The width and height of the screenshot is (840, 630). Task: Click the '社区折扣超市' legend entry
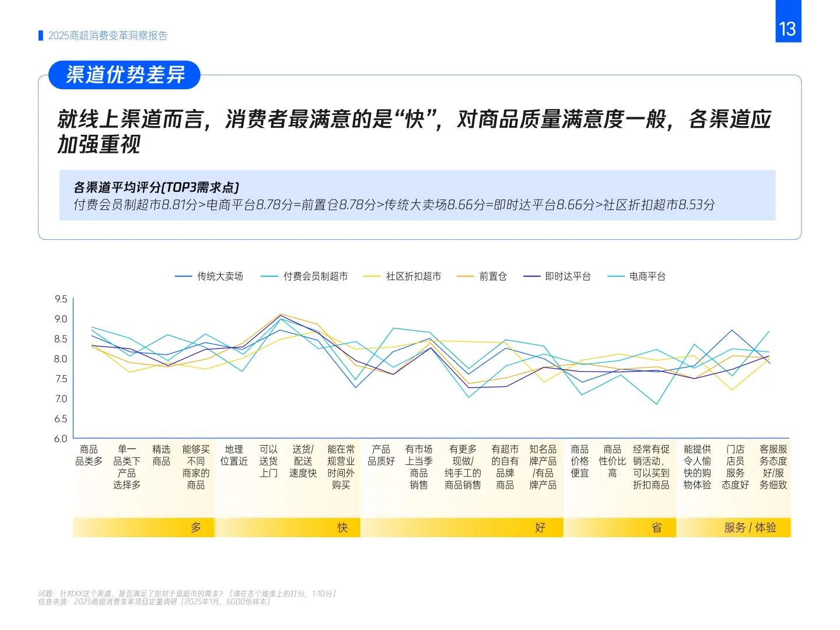pyautogui.click(x=402, y=276)
